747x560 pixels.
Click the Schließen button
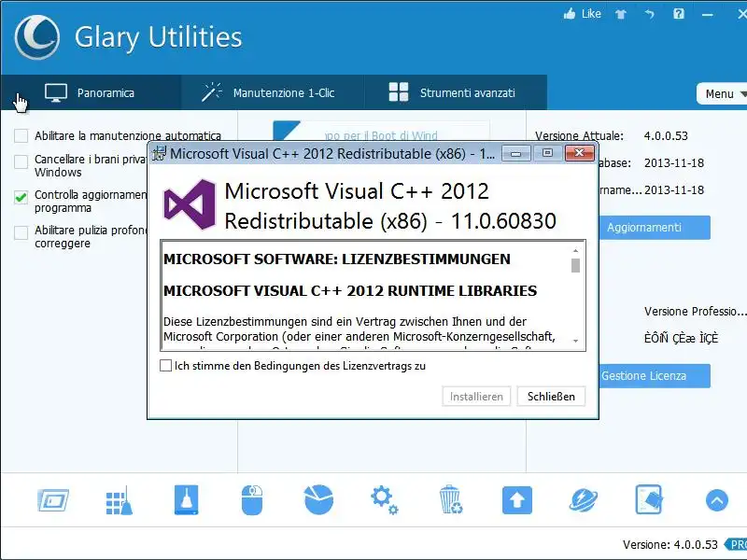[x=551, y=396]
